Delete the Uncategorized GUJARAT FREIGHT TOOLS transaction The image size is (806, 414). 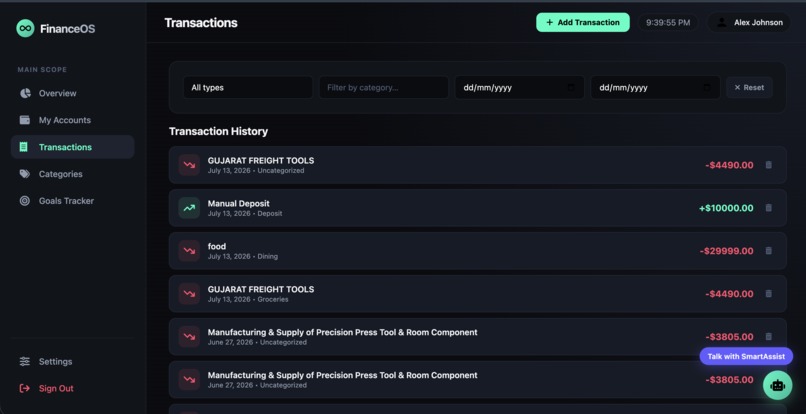click(768, 165)
